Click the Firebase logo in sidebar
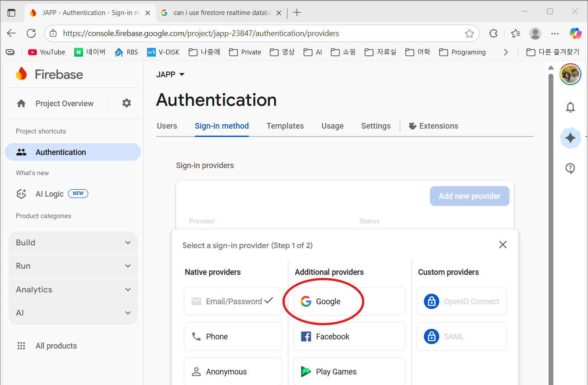 tap(49, 74)
